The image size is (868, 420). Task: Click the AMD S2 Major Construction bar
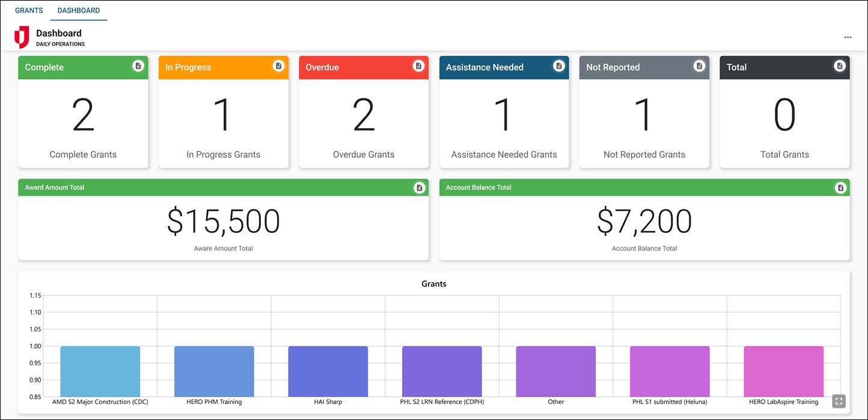coord(100,370)
